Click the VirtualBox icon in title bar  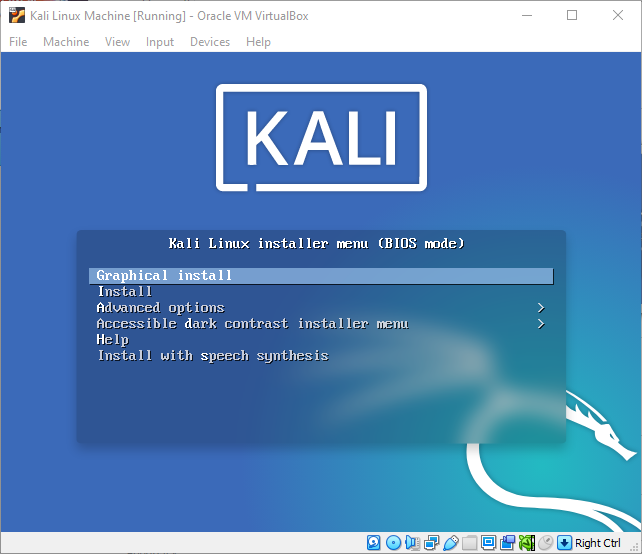[x=17, y=16]
